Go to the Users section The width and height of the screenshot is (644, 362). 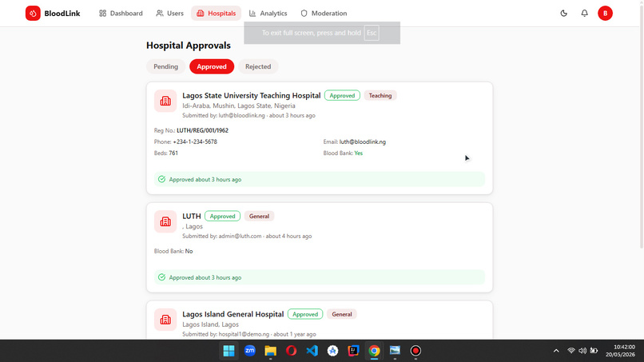tap(169, 13)
